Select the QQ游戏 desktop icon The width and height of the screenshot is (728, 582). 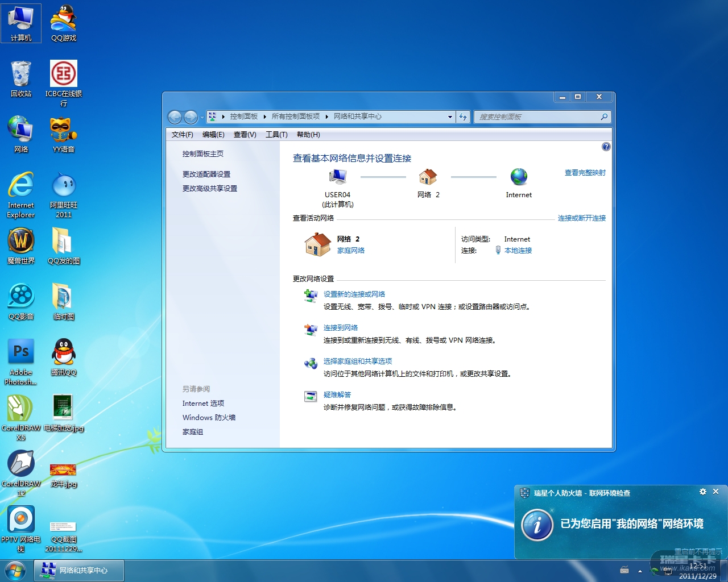pyautogui.click(x=64, y=23)
